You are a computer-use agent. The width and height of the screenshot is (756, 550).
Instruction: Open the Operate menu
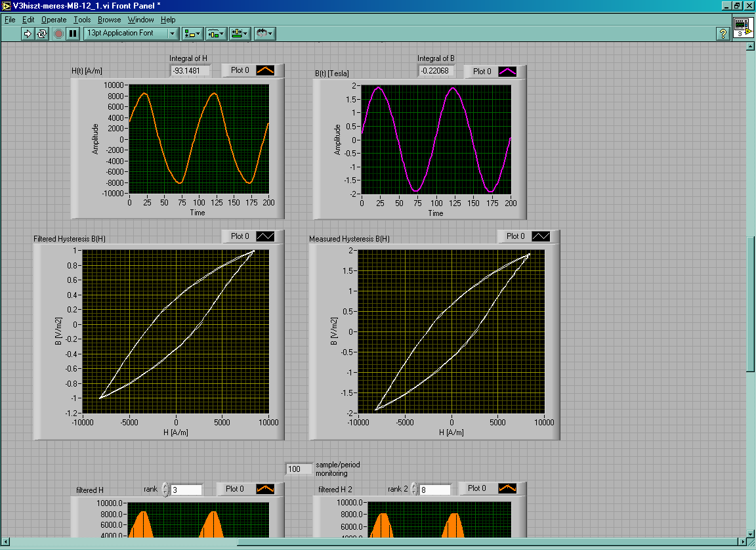54,20
